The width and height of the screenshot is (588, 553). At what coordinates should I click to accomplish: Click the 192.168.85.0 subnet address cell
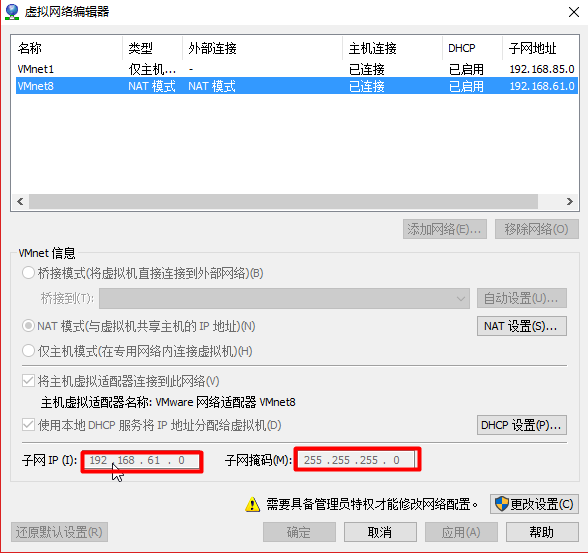click(542, 69)
